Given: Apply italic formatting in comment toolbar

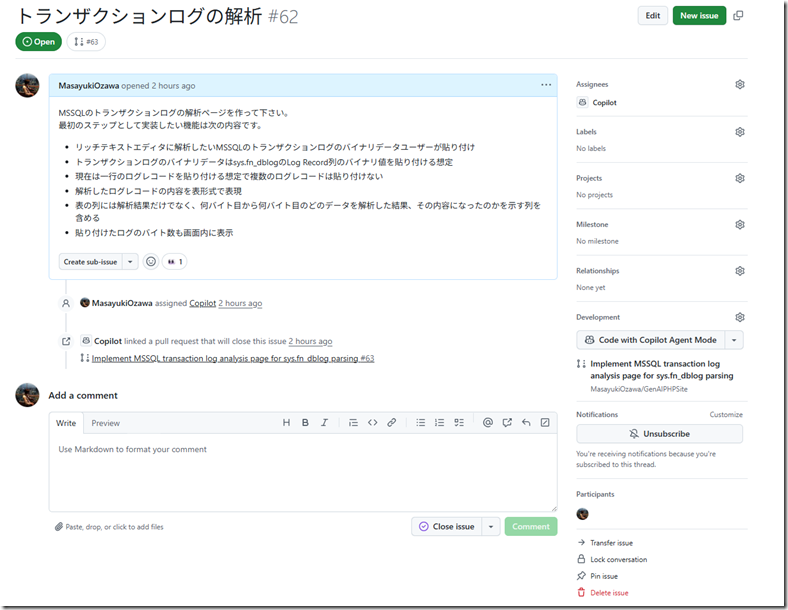Looking at the screenshot, I should [x=324, y=423].
